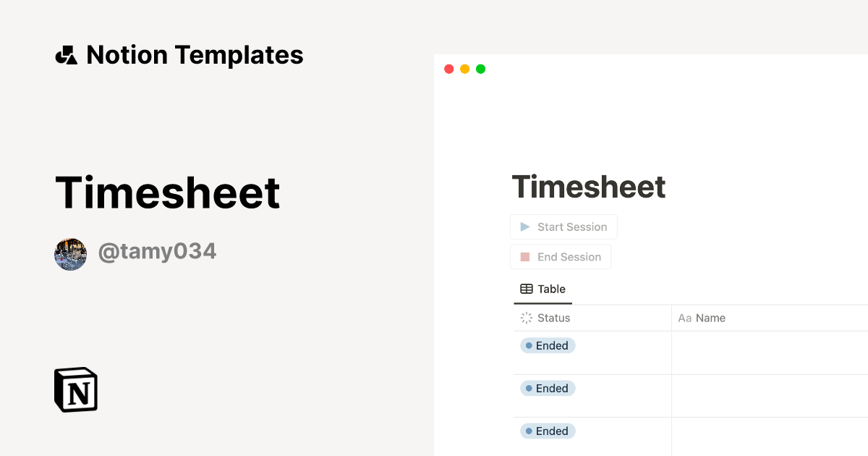Click the Aa icon on the Name column
This screenshot has width=868, height=456.
click(684, 318)
